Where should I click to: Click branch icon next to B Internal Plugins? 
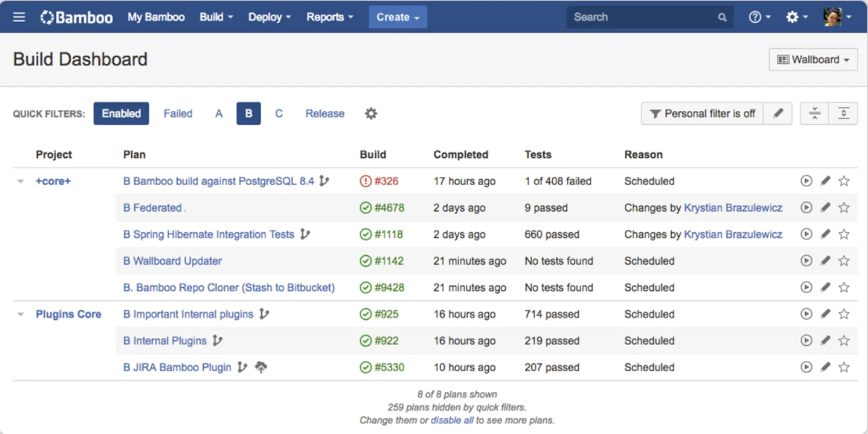coord(217,341)
